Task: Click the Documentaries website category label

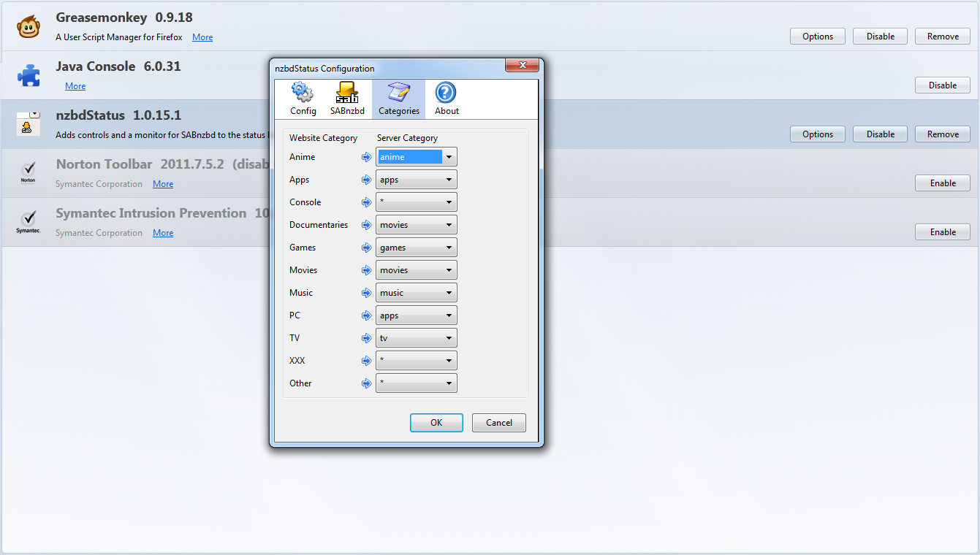Action: pyautogui.click(x=319, y=225)
